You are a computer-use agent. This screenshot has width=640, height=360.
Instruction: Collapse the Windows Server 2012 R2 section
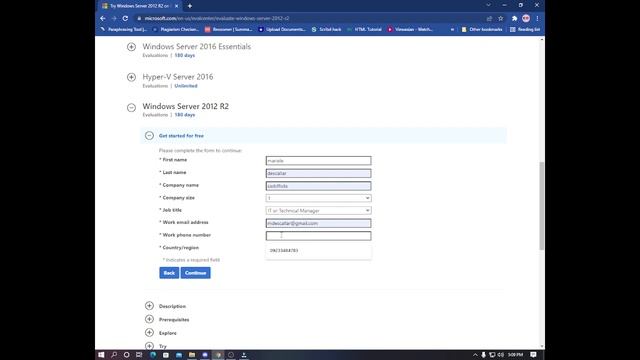click(131, 107)
